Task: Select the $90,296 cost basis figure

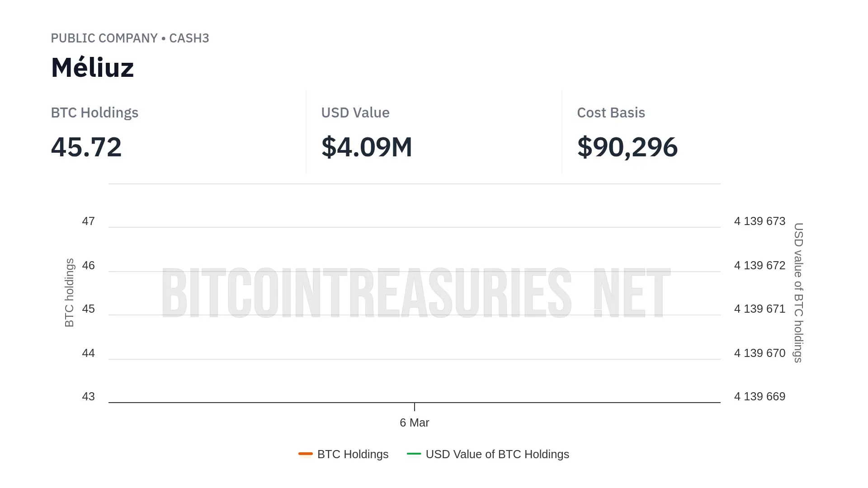Action: 627,147
